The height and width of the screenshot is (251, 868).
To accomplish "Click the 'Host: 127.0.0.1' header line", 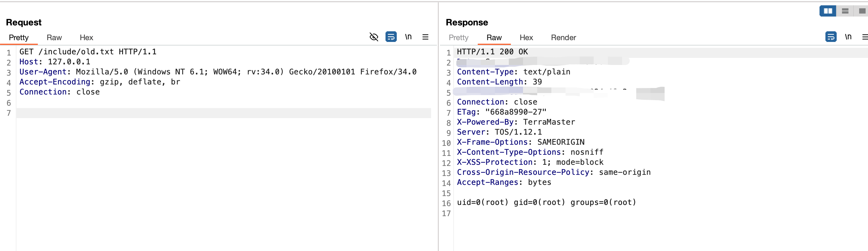I will (x=55, y=62).
